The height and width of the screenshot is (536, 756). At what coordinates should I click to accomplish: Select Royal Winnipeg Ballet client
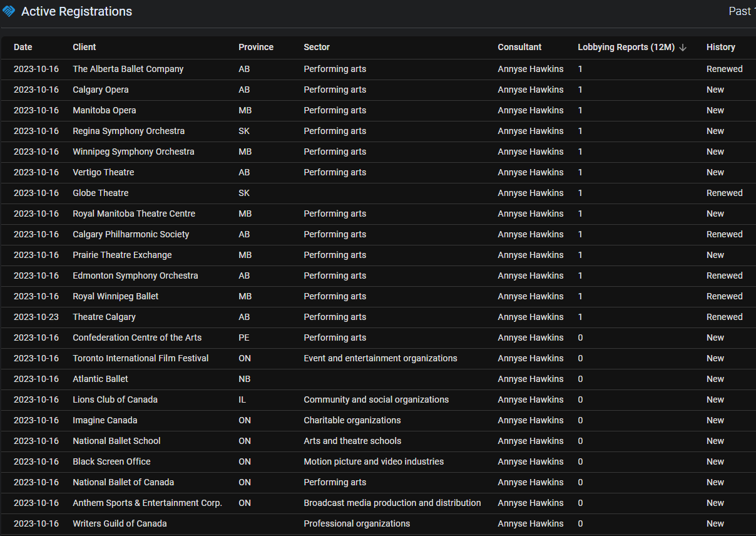(116, 296)
